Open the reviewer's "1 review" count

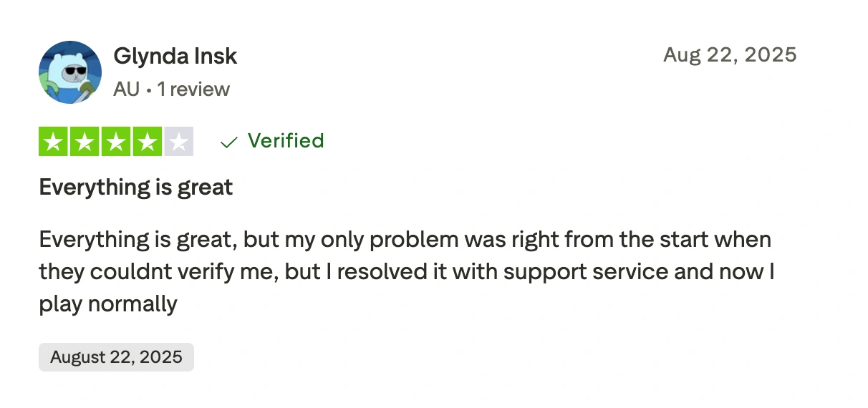point(193,89)
